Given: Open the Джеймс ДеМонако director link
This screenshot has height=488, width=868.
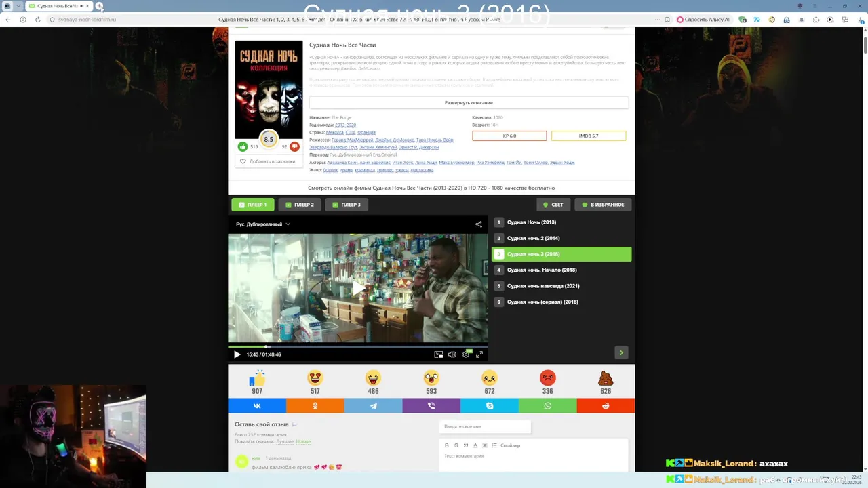Looking at the screenshot, I should 395,140.
